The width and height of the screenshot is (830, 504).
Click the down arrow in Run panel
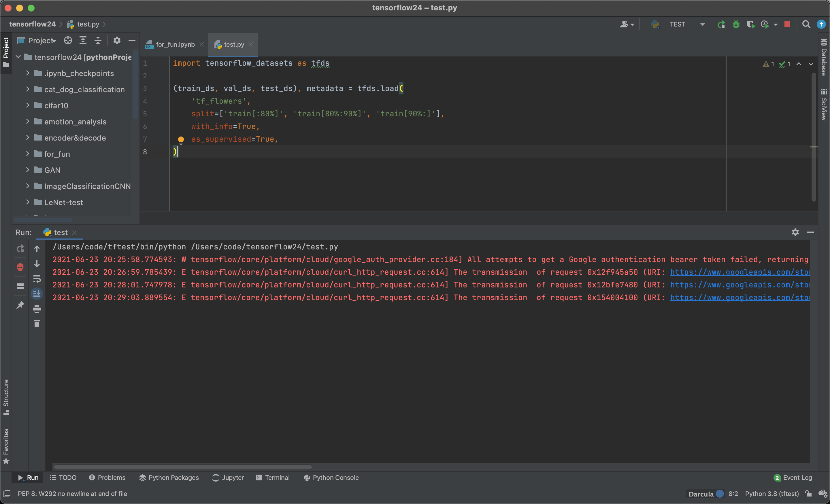[37, 264]
